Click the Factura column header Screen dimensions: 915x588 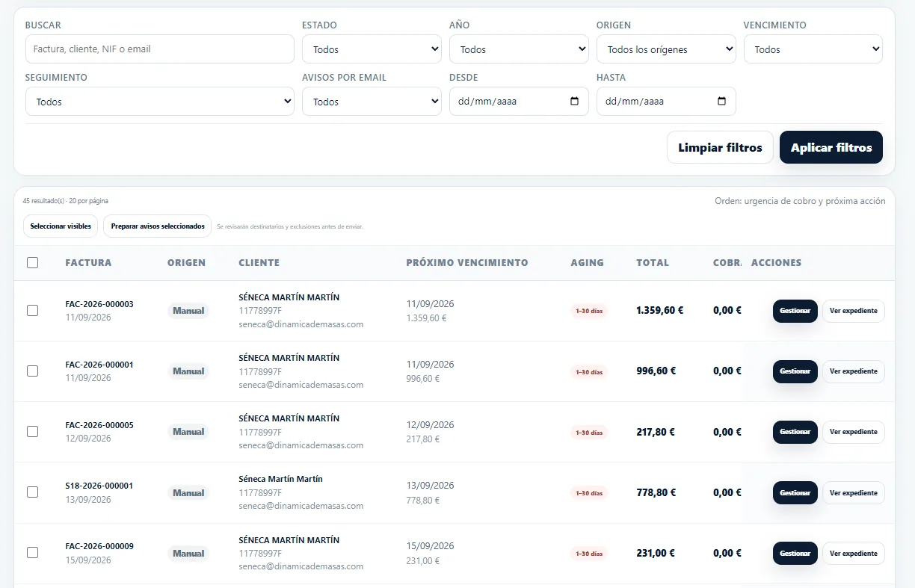tap(88, 263)
